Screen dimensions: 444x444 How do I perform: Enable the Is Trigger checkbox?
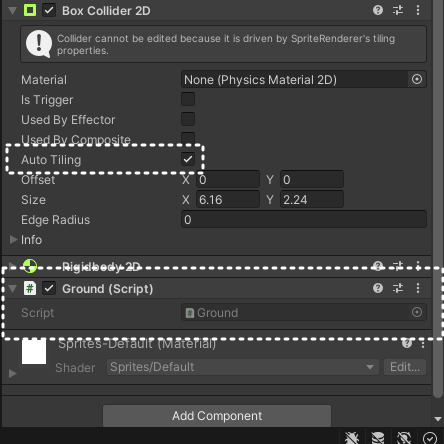tap(188, 99)
